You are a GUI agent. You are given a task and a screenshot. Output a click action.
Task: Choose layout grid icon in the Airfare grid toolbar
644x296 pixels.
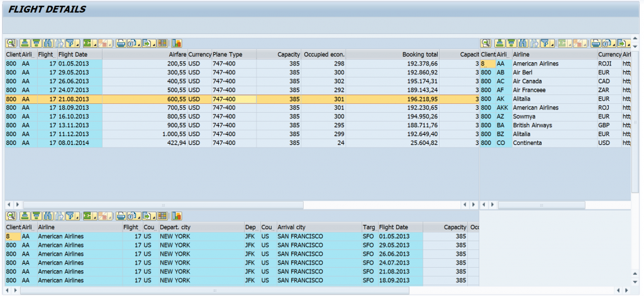[x=163, y=43]
